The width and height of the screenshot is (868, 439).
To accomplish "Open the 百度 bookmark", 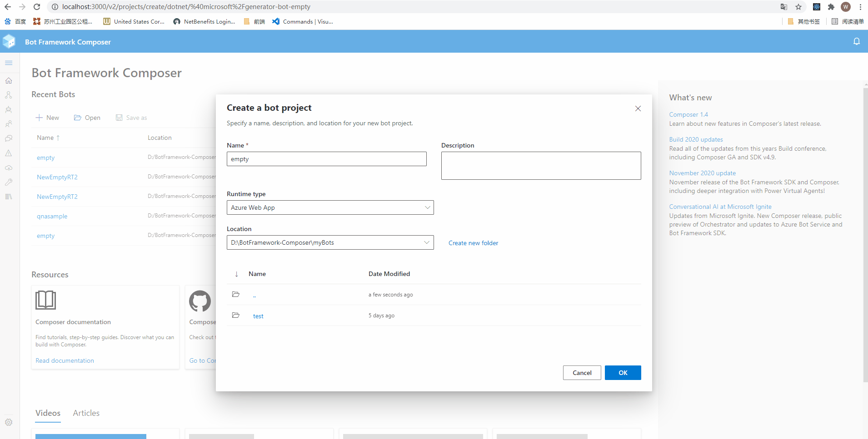I will tap(15, 21).
